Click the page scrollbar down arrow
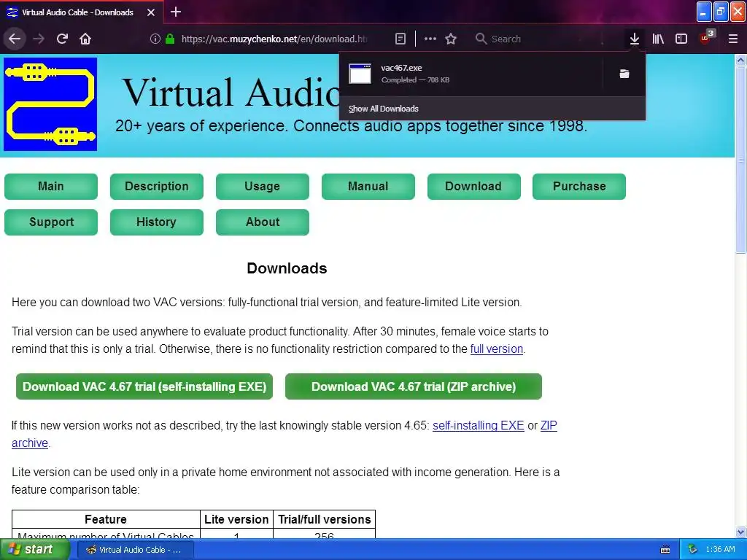747x560 pixels. coord(740,532)
